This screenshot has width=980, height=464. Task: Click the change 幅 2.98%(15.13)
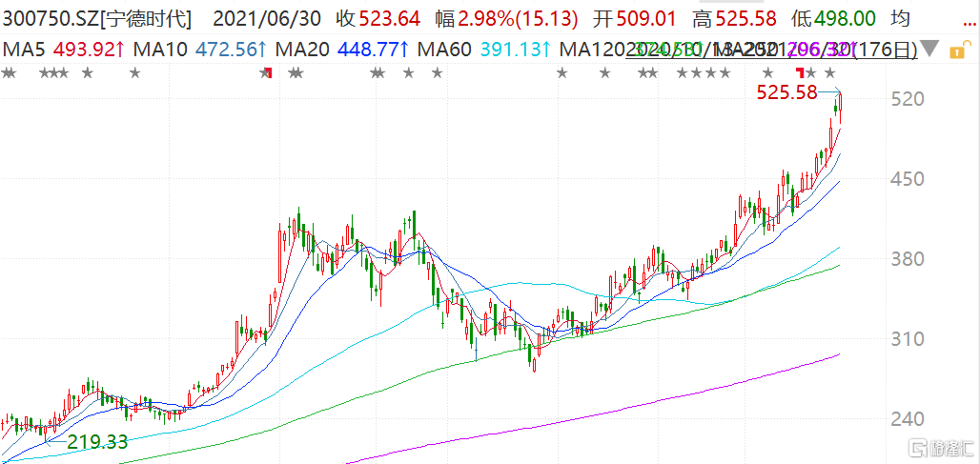pyautogui.click(x=507, y=19)
